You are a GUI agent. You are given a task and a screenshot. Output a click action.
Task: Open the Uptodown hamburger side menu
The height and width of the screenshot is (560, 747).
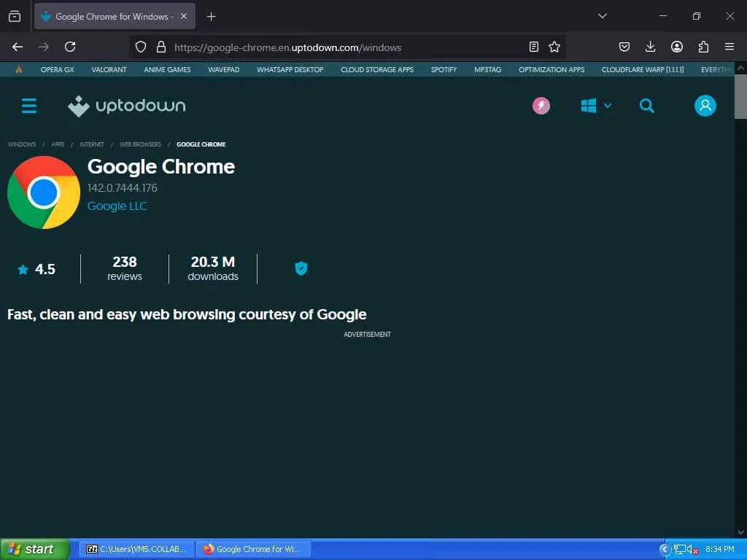(29, 106)
